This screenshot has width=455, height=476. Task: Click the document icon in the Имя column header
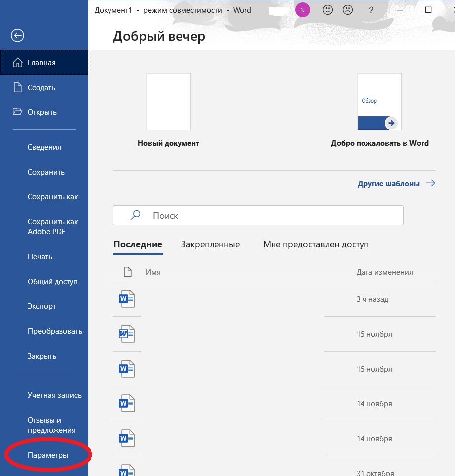[128, 272]
